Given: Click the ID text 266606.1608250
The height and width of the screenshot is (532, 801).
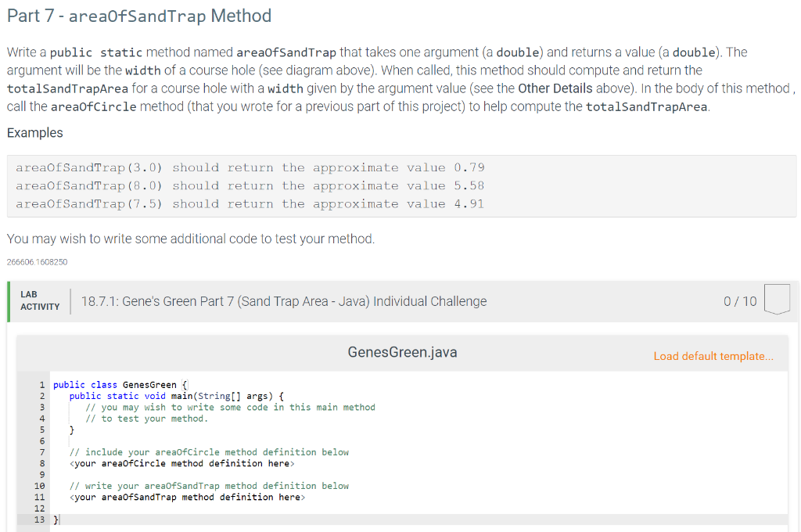Looking at the screenshot, I should click(x=37, y=262).
